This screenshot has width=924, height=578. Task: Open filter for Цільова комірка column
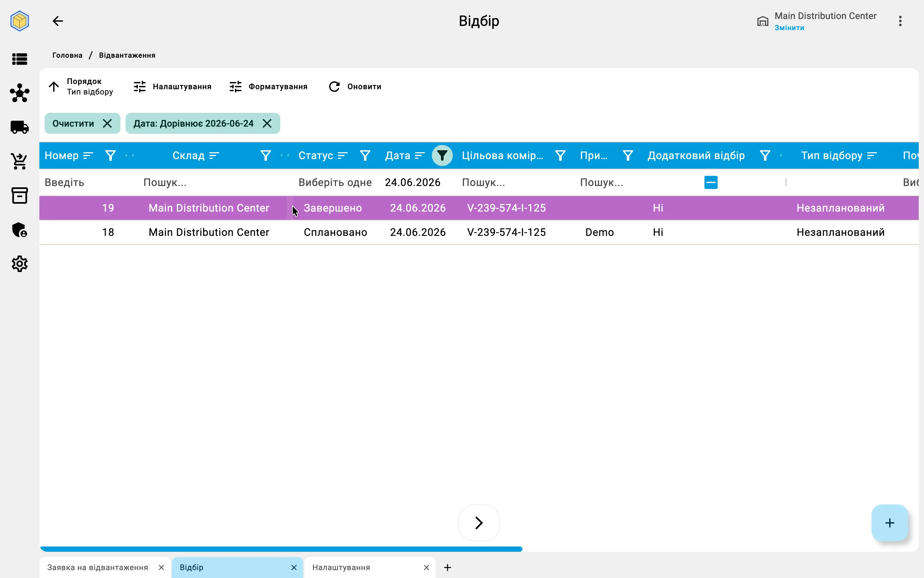560,155
